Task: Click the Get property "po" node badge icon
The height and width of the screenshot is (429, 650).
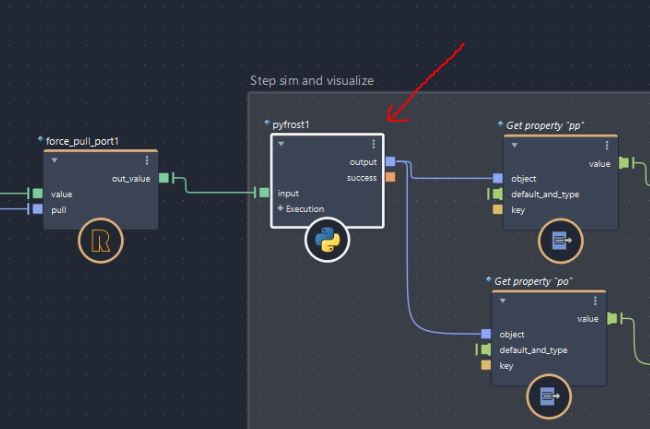Action: (548, 396)
